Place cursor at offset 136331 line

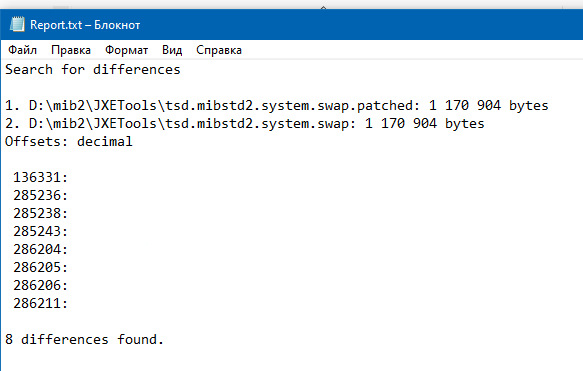click(41, 177)
